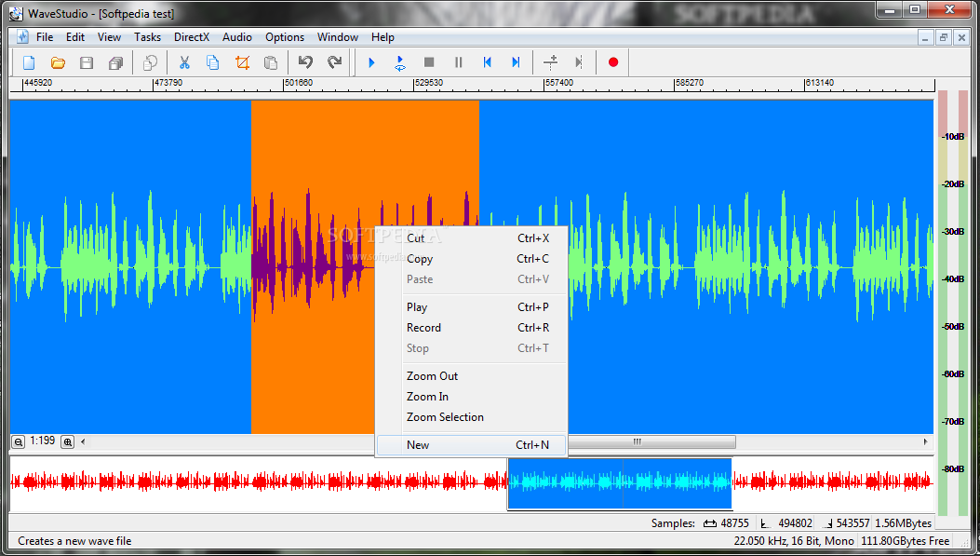Open the Help menu

383,37
